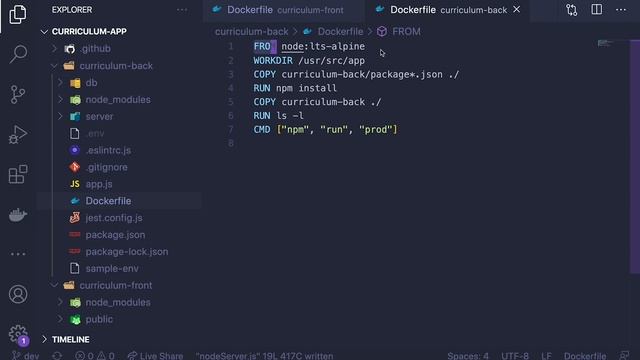Click the dev branch in status bar
The image size is (640, 360).
(x=26, y=356)
